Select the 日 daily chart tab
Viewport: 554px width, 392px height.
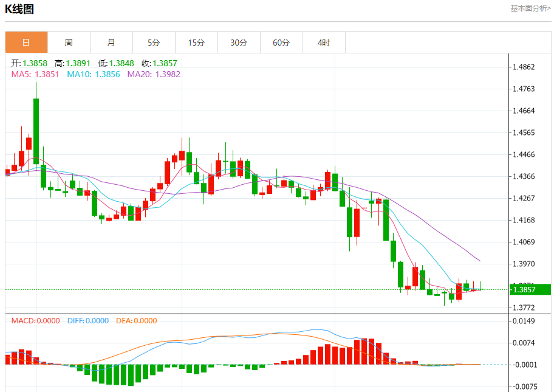(27, 43)
